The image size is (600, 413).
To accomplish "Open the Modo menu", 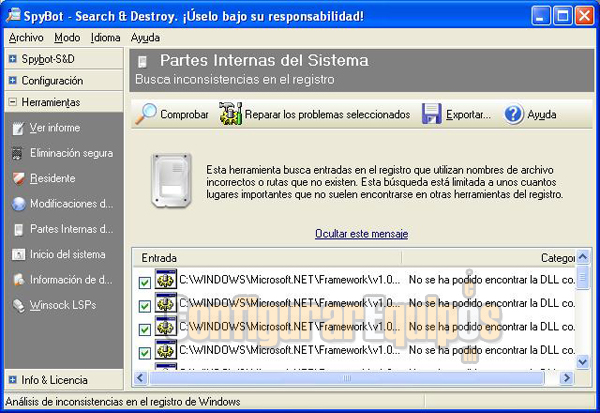I will [x=67, y=38].
